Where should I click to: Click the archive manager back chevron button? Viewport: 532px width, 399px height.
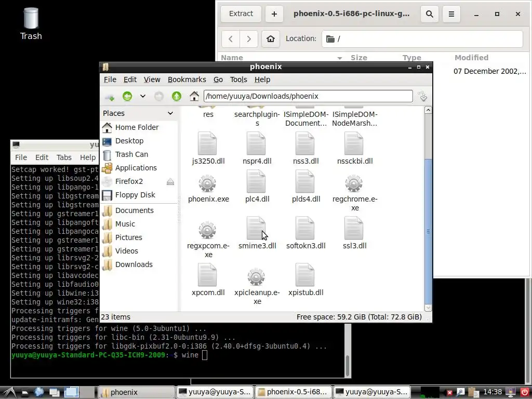(231, 38)
